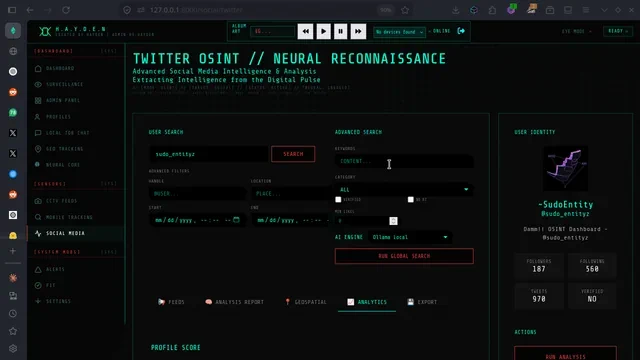Image resolution: width=640 pixels, height=360 pixels.
Task: Click the @sudo_entityz handle text
Action: pyautogui.click(x=565, y=214)
